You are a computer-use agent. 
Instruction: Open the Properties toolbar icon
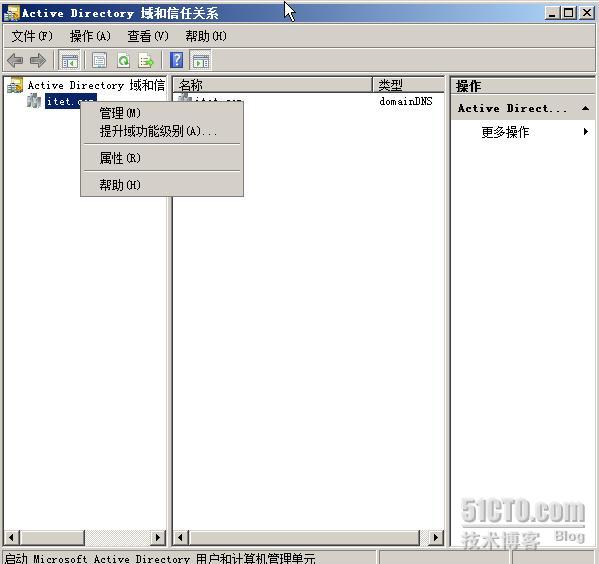click(99, 60)
